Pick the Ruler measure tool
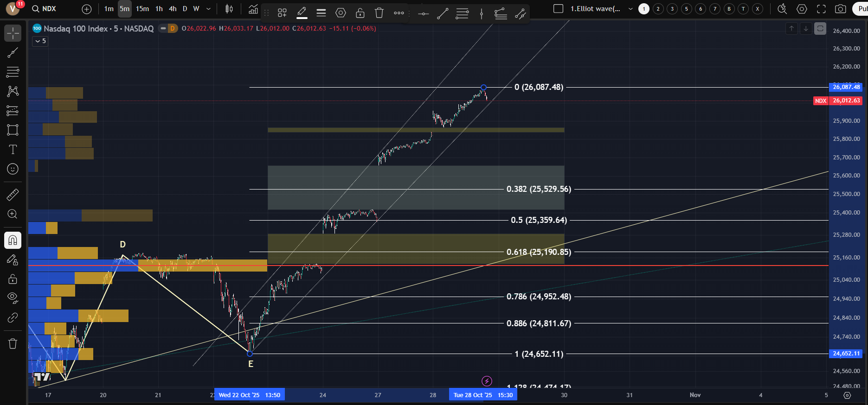This screenshot has width=868, height=405. pos(13,195)
